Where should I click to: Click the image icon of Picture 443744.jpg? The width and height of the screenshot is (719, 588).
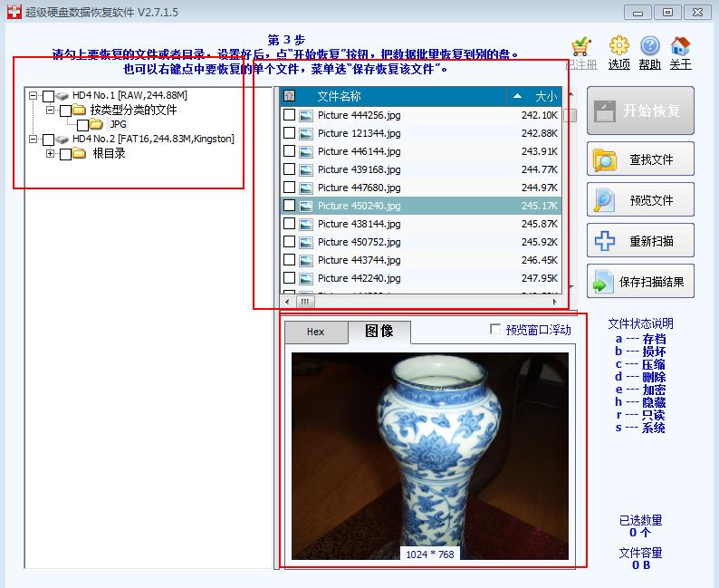click(x=306, y=261)
